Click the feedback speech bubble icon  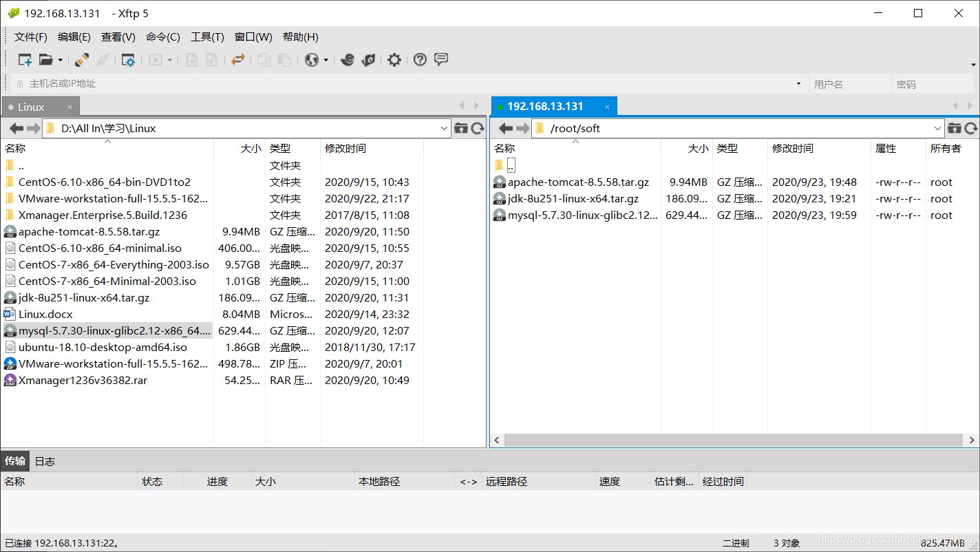441,59
